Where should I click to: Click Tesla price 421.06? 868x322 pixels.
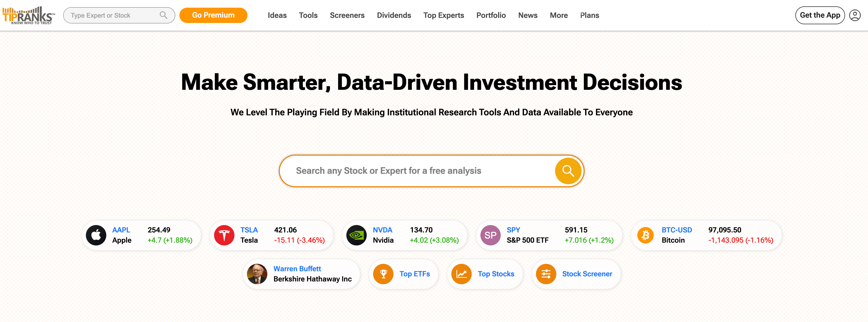point(285,230)
